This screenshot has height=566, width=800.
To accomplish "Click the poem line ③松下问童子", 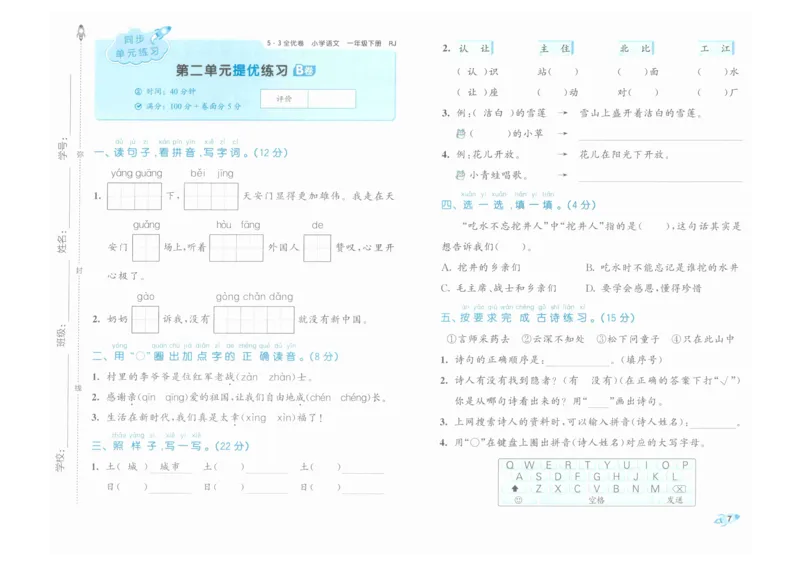I will tap(628, 339).
